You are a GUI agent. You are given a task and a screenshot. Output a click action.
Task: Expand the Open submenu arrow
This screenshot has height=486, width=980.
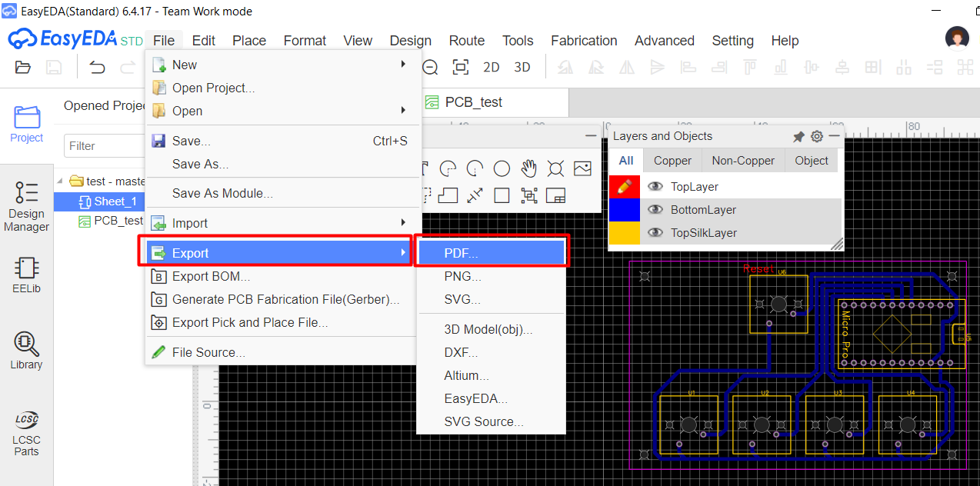403,111
